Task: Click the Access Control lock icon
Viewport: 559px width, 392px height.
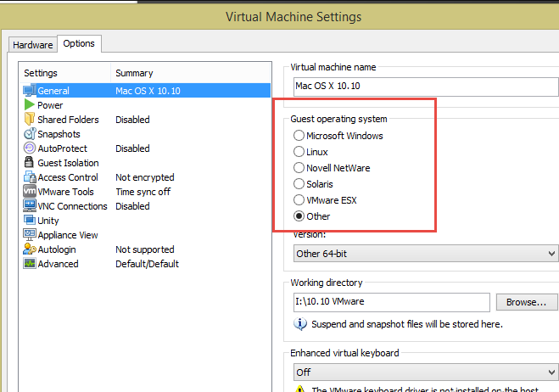Action: click(x=30, y=177)
